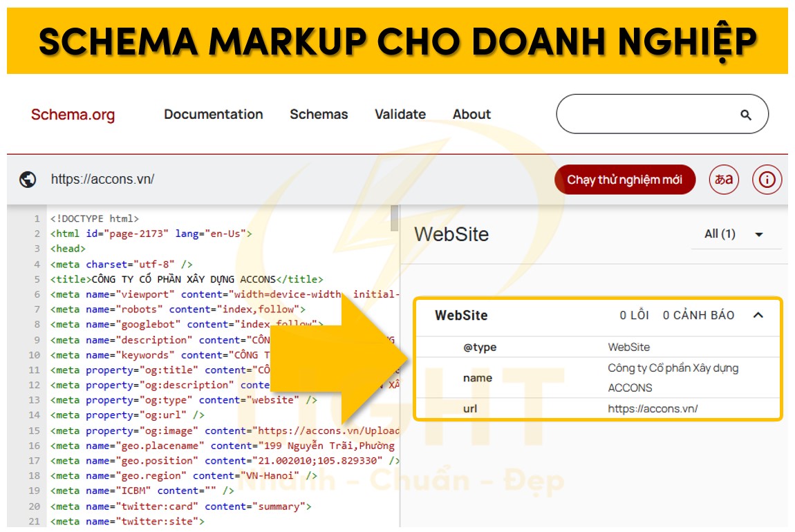Viewport: 795px width, 532px height.
Task: Select the url property label
Action: (x=470, y=408)
